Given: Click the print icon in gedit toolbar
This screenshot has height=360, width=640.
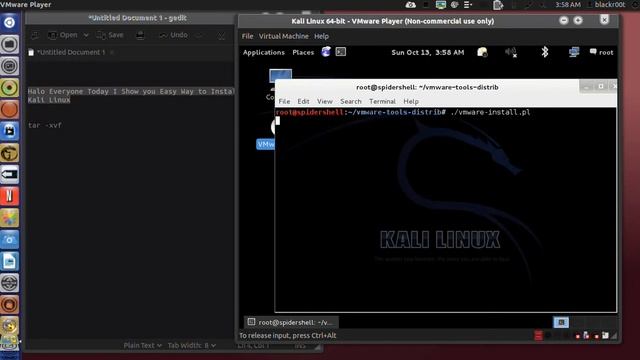Looking at the screenshot, I should pyautogui.click(x=140, y=35).
